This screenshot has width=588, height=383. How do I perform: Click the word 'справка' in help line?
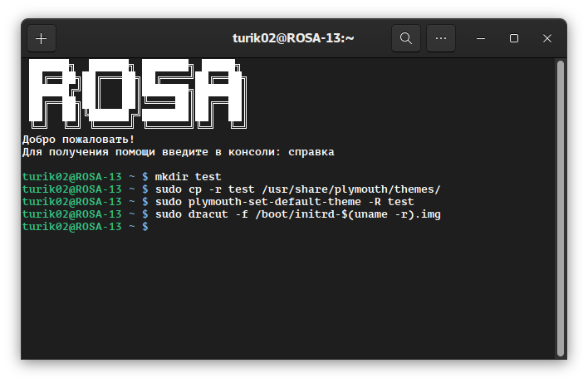click(x=311, y=152)
